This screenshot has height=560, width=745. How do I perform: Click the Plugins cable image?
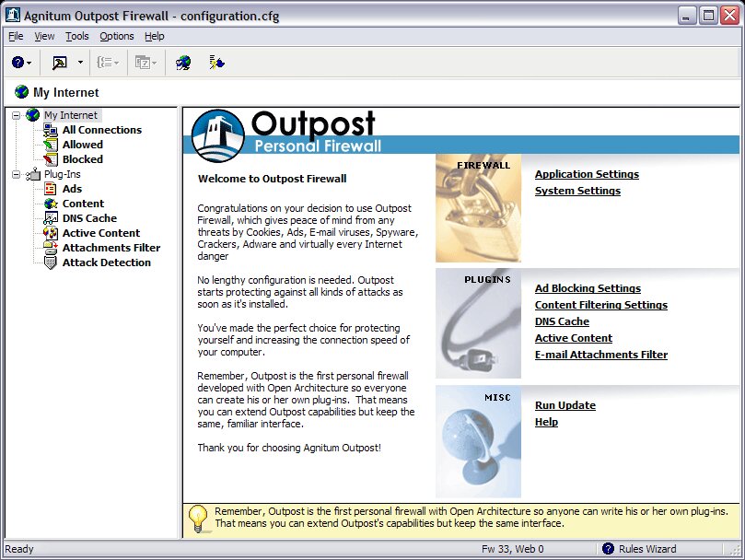click(x=478, y=323)
